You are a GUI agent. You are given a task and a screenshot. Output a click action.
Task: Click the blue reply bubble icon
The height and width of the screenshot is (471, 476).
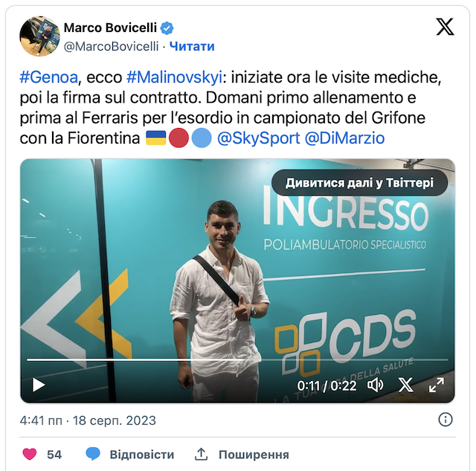[93, 454]
